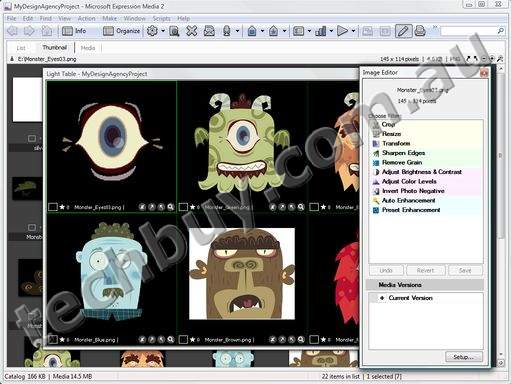Click the zoom magnifier on Monster_Blue.png
The image size is (511, 384).
tap(171, 340)
